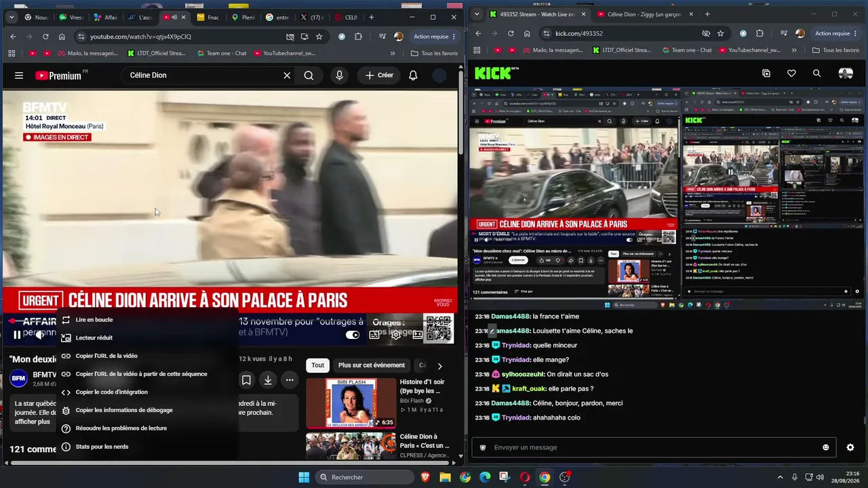Toggle subtitles in the YouTube player

pyautogui.click(x=374, y=335)
